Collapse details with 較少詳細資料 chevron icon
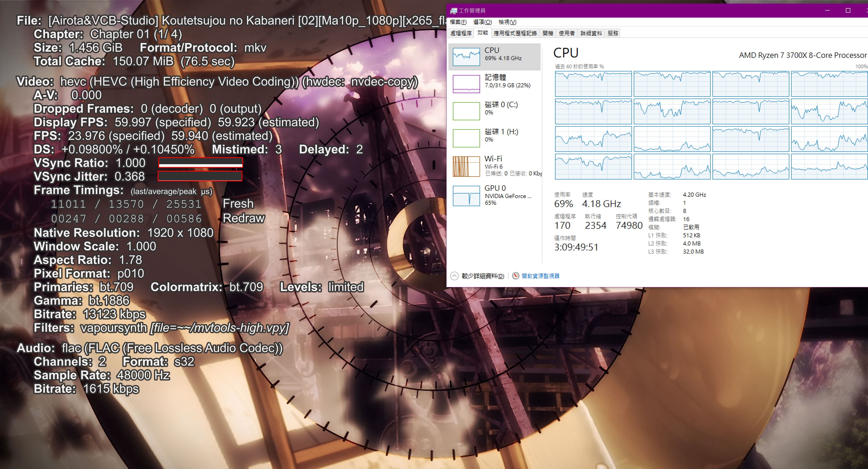The width and height of the screenshot is (868, 469). [454, 276]
